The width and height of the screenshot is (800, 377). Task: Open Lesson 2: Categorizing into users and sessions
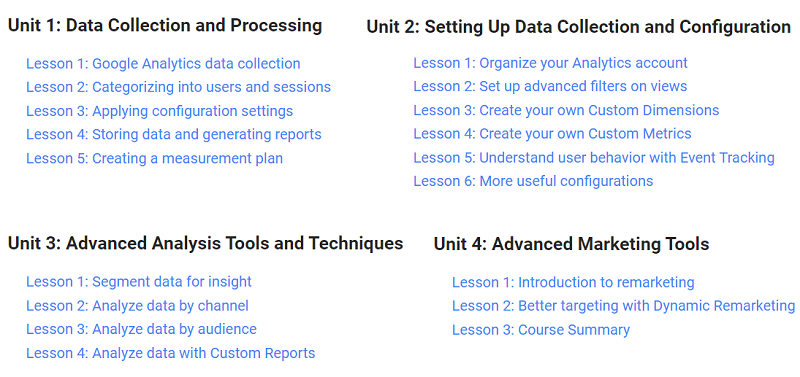pyautogui.click(x=179, y=87)
